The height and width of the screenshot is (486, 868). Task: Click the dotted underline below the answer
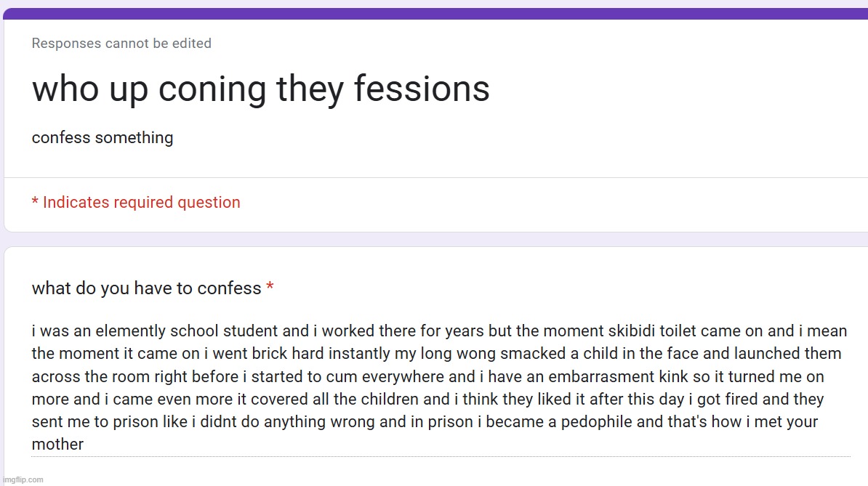pos(441,457)
